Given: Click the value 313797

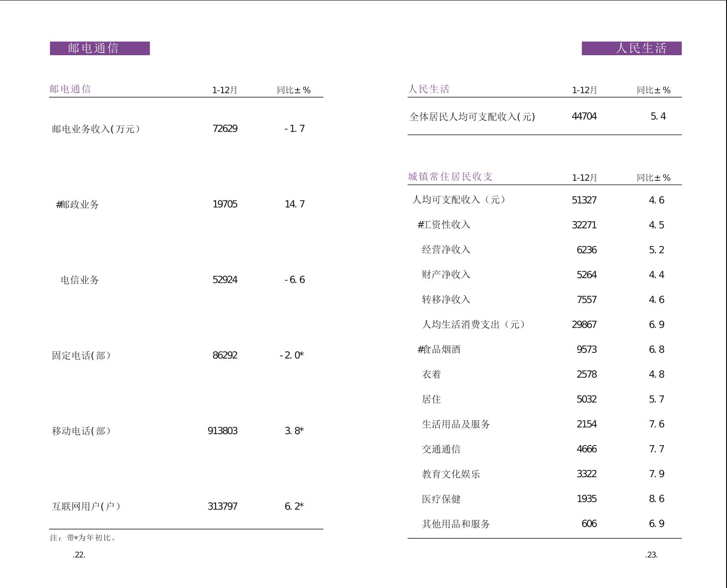Looking at the screenshot, I should (x=223, y=506).
